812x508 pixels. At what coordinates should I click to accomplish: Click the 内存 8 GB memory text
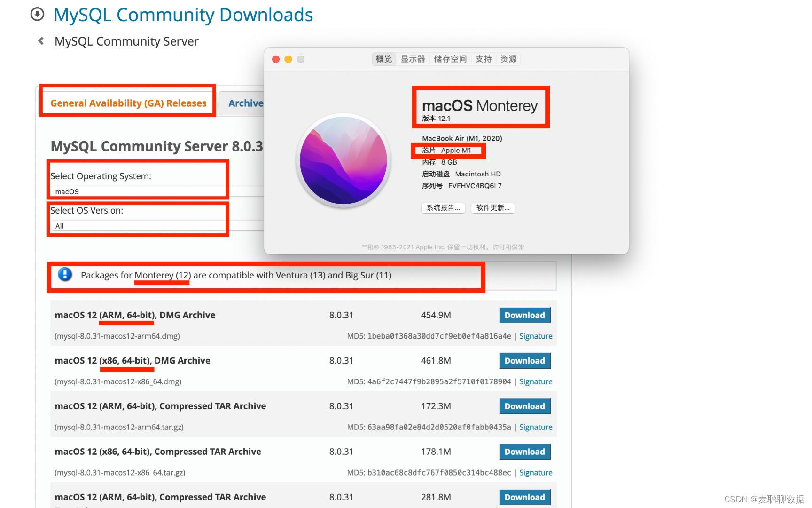[x=439, y=162]
